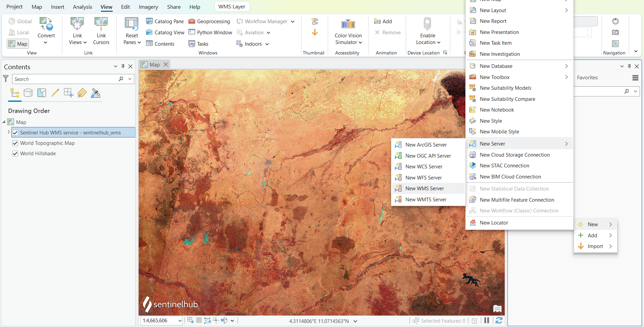
Task: Expand the Workflow Manager dropdown
Action: (293, 22)
